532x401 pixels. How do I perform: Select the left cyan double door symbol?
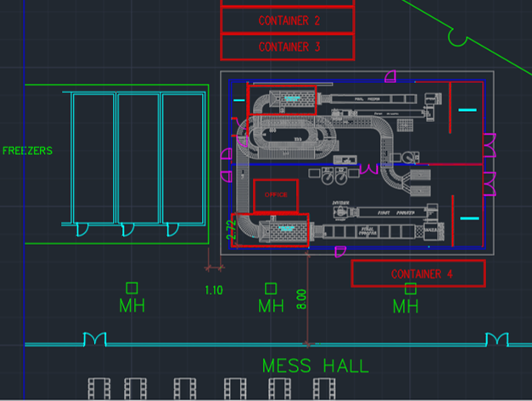pyautogui.click(x=95, y=340)
